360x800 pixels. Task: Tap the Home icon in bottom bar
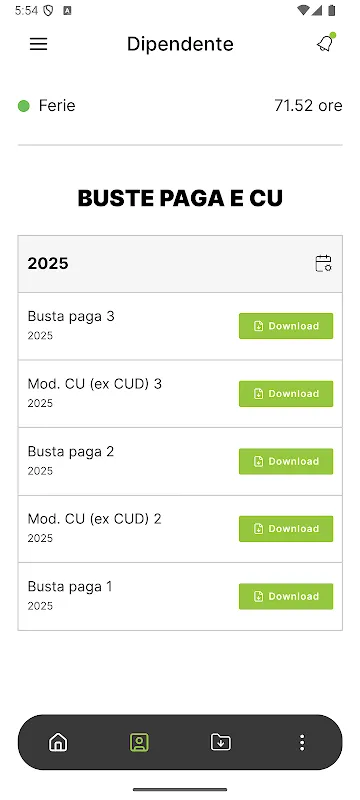coord(58,742)
